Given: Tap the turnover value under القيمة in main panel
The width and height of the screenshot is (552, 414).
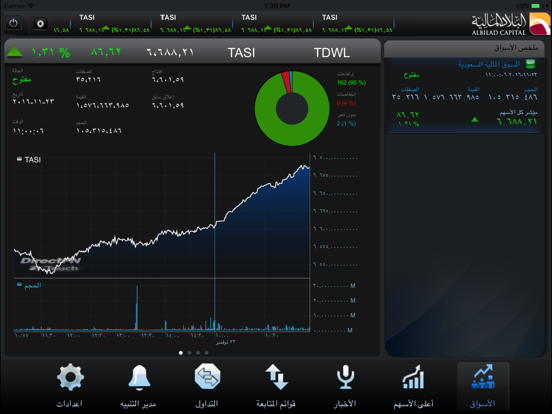Looking at the screenshot, I should [102, 105].
